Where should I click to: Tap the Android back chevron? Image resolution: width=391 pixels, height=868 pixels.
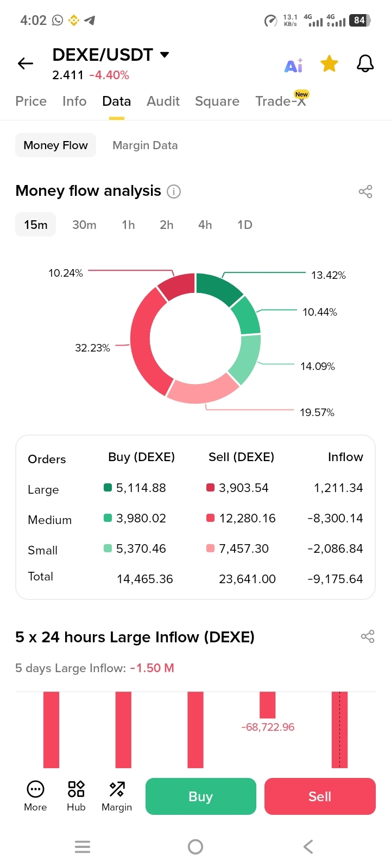[308, 847]
